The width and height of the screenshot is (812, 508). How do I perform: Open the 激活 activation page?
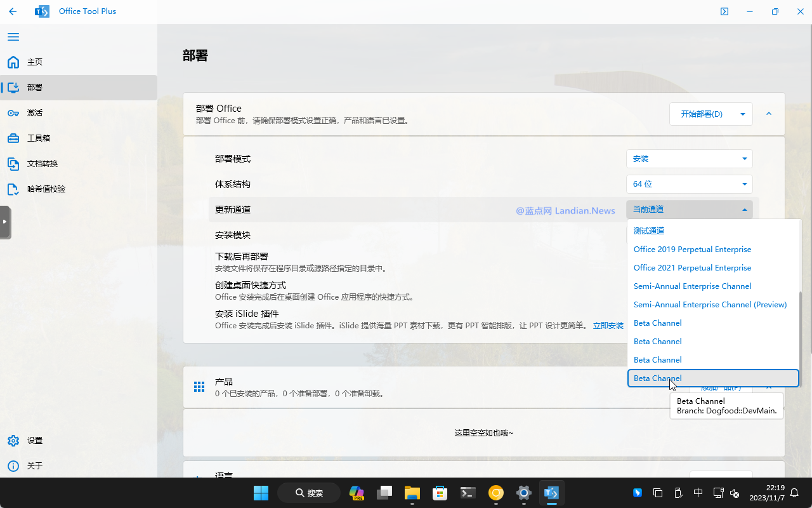pos(35,113)
